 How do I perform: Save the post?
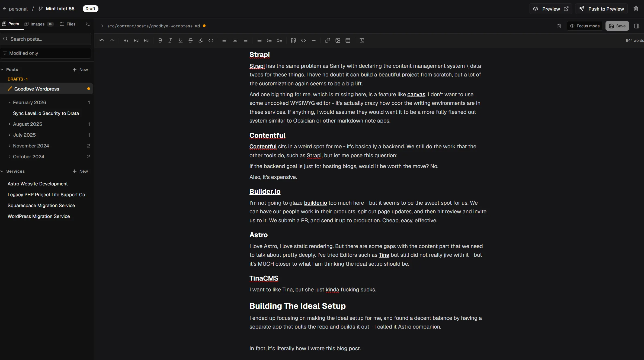click(617, 26)
